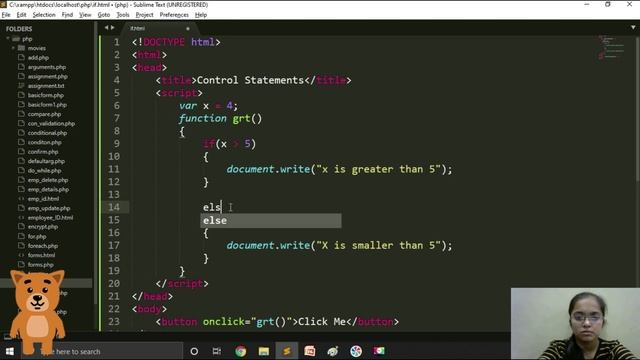This screenshot has width=640, height=360.
Task: Click HTML icon beside emp_id.html
Action: point(21,198)
